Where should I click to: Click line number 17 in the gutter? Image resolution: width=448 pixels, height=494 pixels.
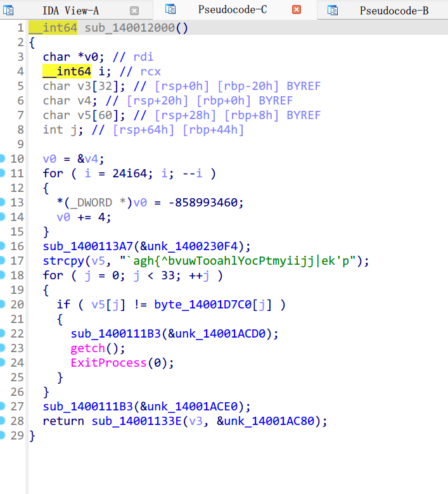tap(17, 261)
